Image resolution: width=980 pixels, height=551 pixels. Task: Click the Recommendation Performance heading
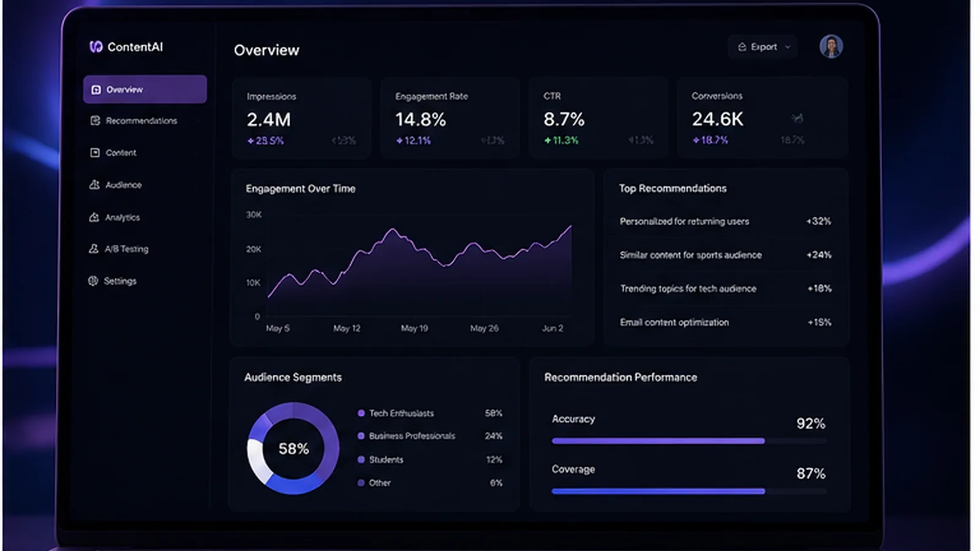pyautogui.click(x=620, y=377)
